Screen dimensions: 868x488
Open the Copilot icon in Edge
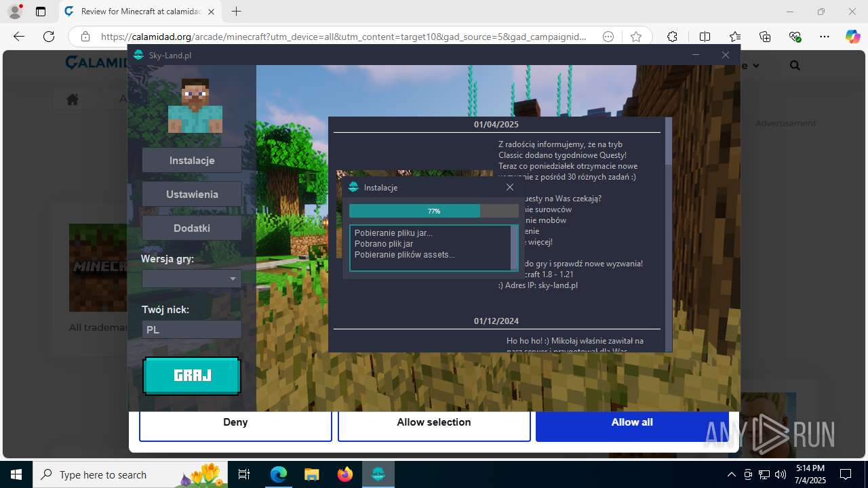coord(852,37)
